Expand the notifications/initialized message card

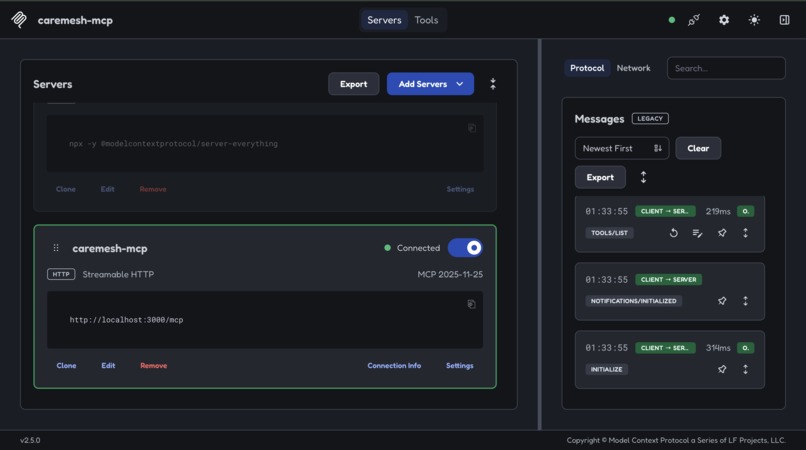click(x=745, y=301)
